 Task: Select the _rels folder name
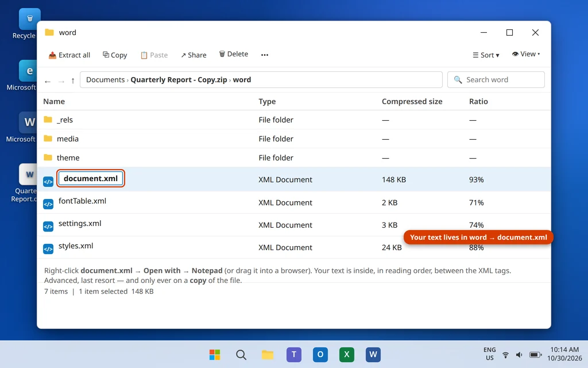coord(65,120)
